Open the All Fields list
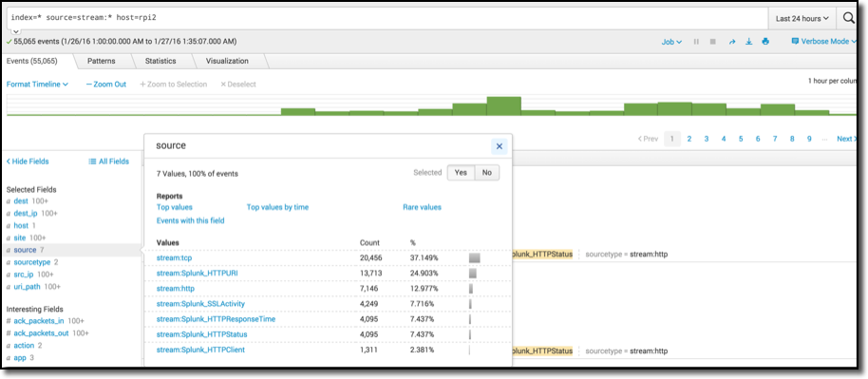This screenshot has width=868, height=379. [109, 161]
